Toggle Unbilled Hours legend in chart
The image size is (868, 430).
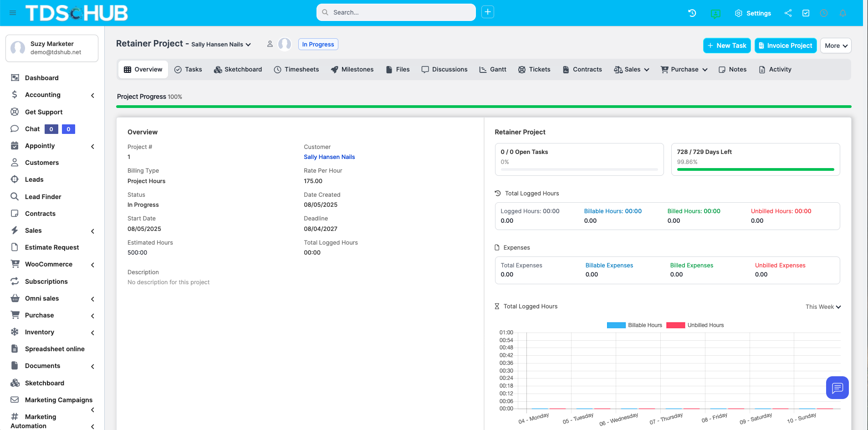point(694,325)
